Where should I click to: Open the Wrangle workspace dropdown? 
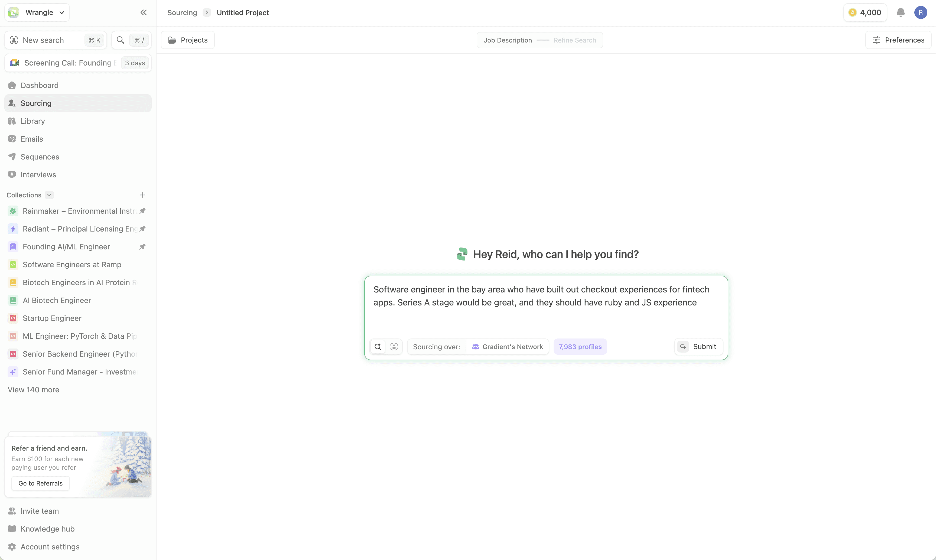coord(37,12)
